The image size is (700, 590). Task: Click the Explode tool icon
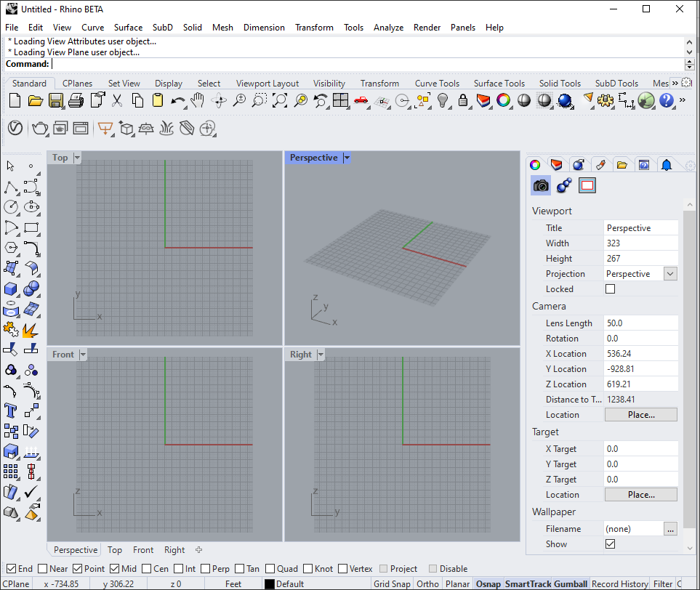(31, 331)
